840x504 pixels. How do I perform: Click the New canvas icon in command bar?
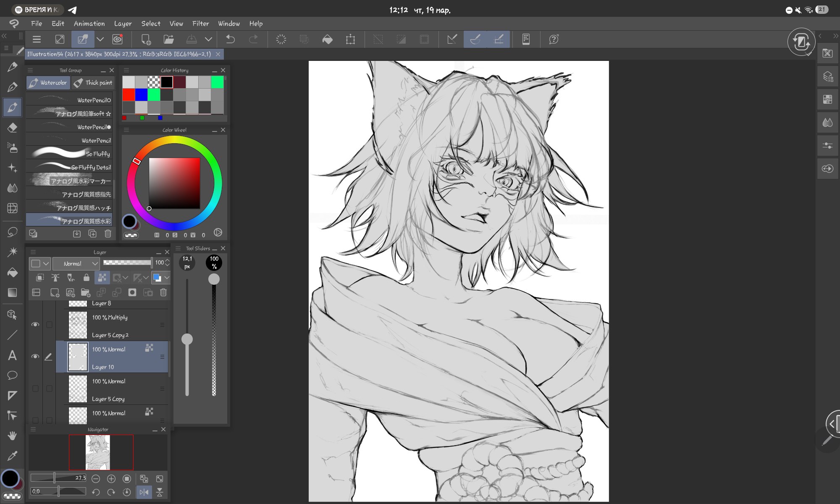tap(145, 39)
